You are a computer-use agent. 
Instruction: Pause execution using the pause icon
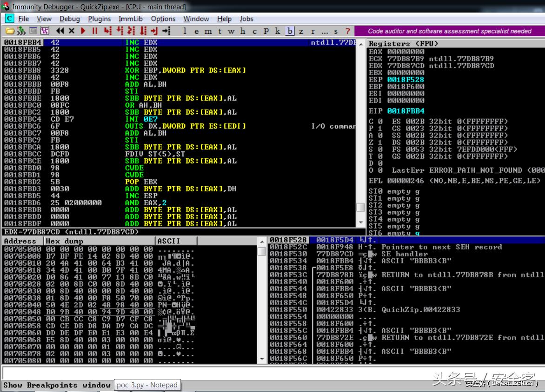[x=95, y=31]
